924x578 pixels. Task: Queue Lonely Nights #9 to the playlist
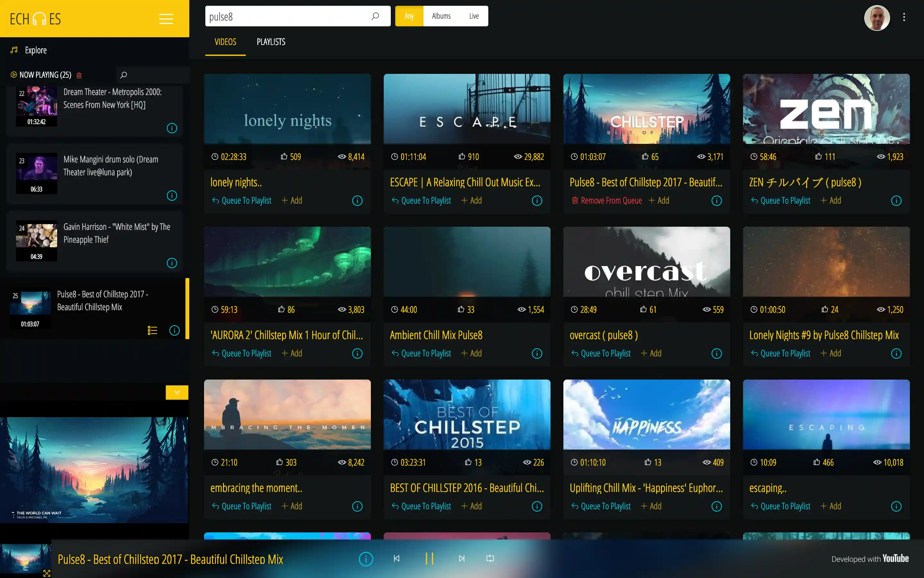pyautogui.click(x=781, y=354)
